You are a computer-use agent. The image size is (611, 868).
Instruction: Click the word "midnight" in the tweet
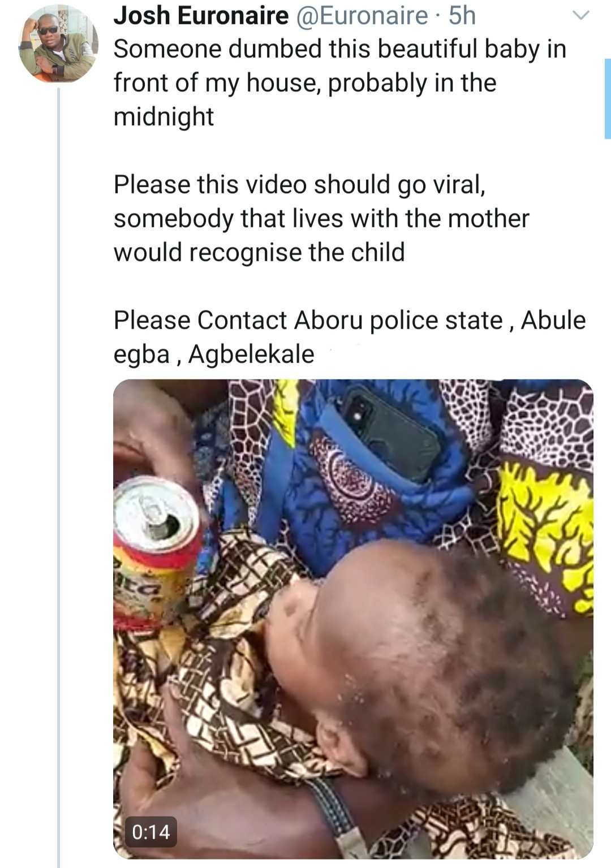coord(164,117)
